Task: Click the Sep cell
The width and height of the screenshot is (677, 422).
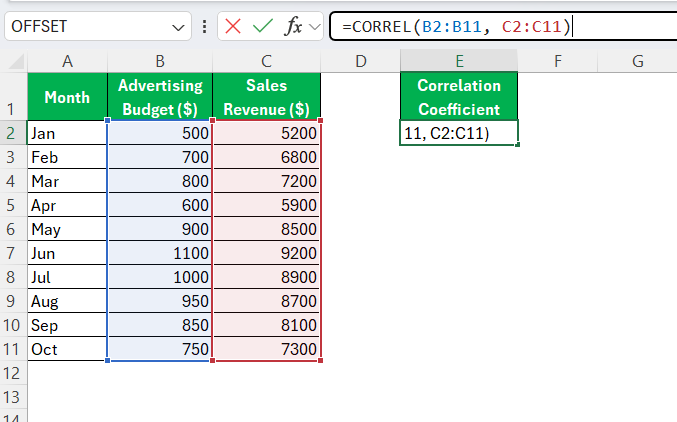Action: coord(67,325)
